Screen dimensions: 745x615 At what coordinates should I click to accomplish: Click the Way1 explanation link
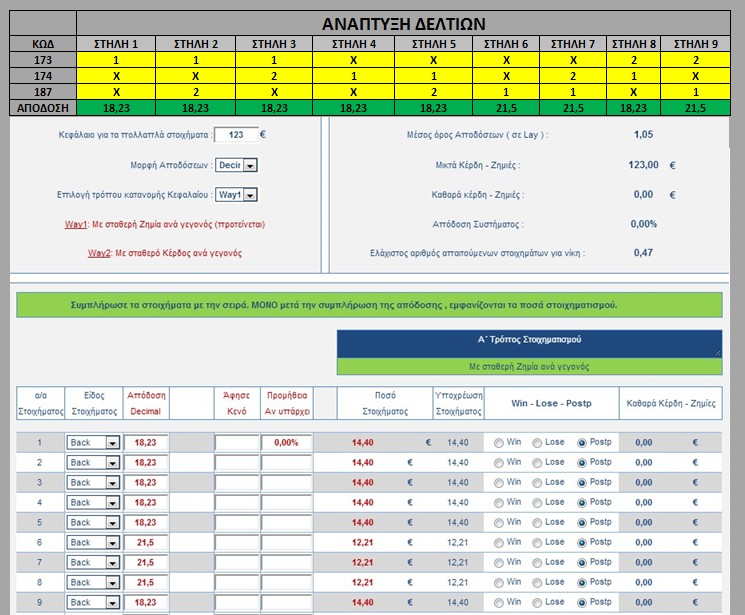[x=76, y=224]
